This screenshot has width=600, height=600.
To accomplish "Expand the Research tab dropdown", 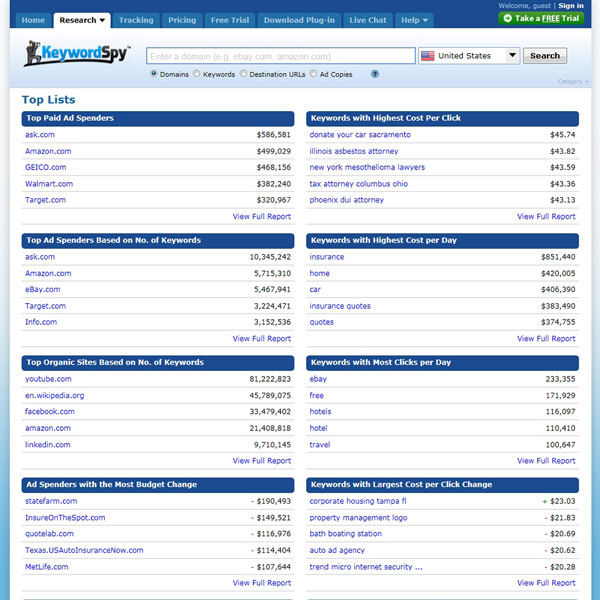I will pyautogui.click(x=102, y=20).
